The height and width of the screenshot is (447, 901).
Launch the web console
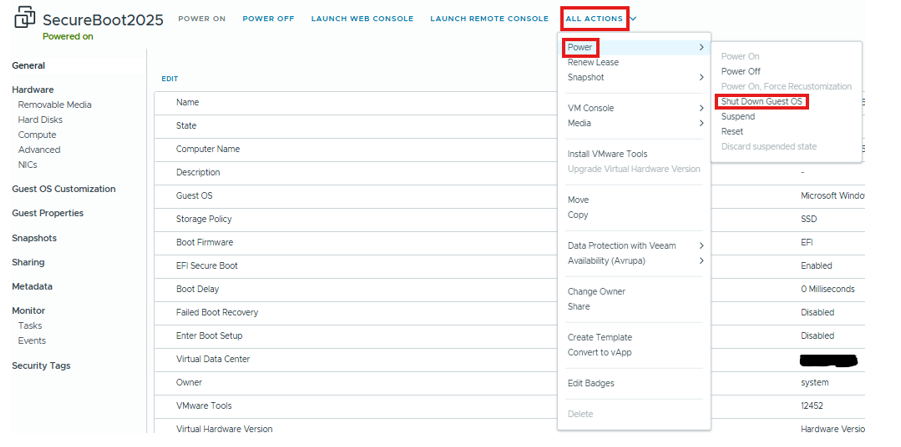[362, 19]
